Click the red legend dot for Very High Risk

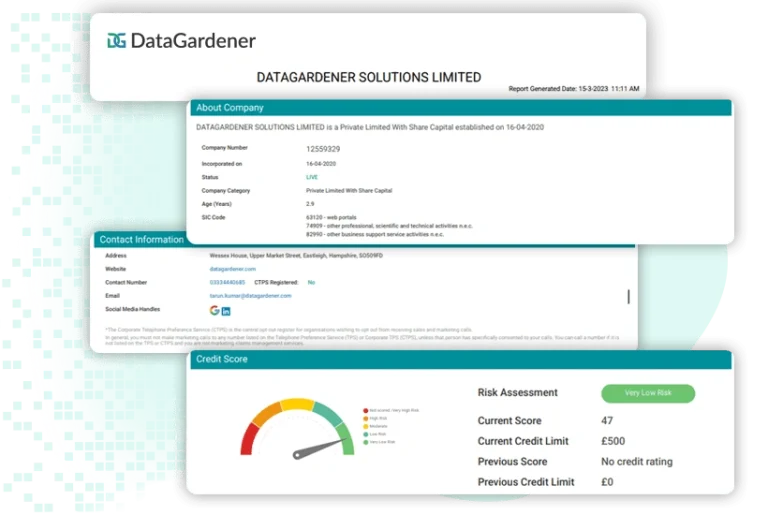[365, 411]
